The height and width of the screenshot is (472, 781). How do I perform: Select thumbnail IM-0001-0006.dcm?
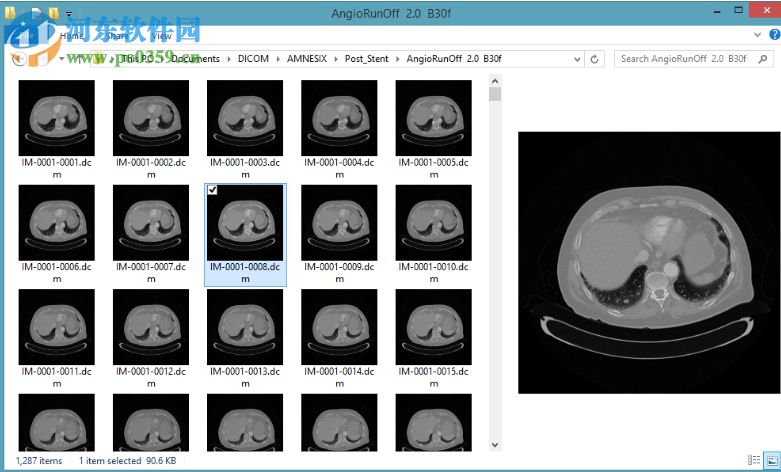click(56, 223)
